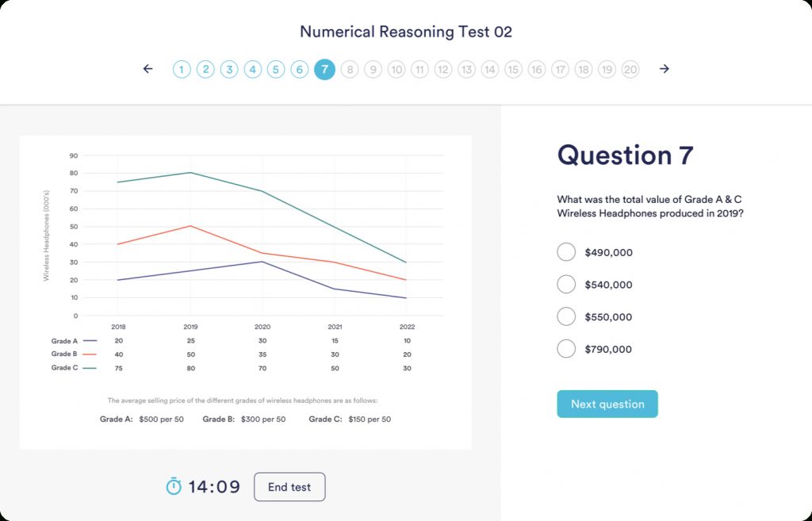
Task: Jump to question 3 circle
Action: click(x=229, y=70)
